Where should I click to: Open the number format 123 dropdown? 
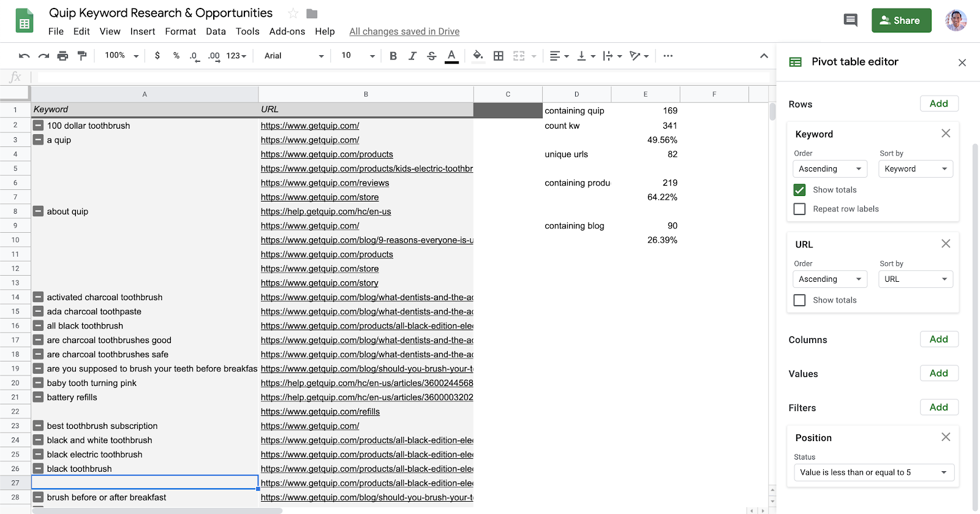(x=236, y=56)
